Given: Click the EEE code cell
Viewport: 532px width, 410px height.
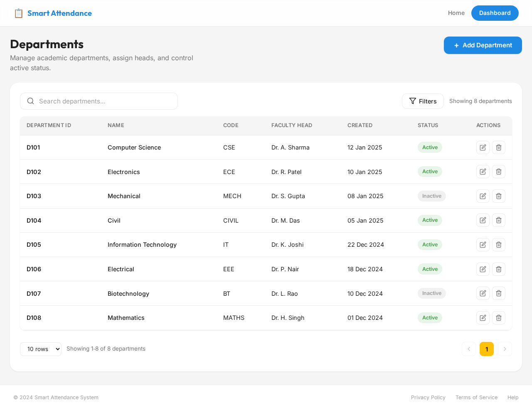Looking at the screenshot, I should (x=229, y=269).
